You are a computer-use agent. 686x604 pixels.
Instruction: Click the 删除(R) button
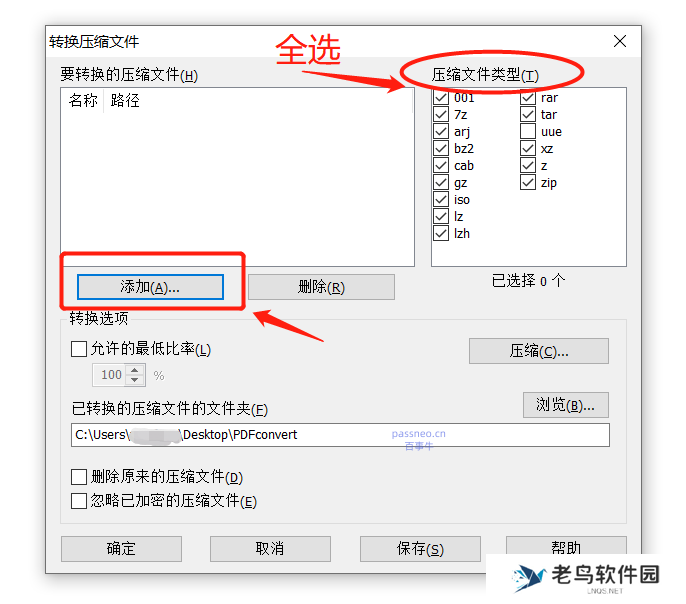321,287
